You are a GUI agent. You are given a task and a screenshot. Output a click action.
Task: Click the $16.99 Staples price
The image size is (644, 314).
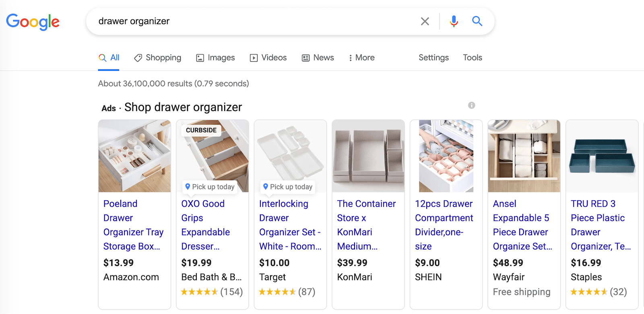(x=586, y=263)
